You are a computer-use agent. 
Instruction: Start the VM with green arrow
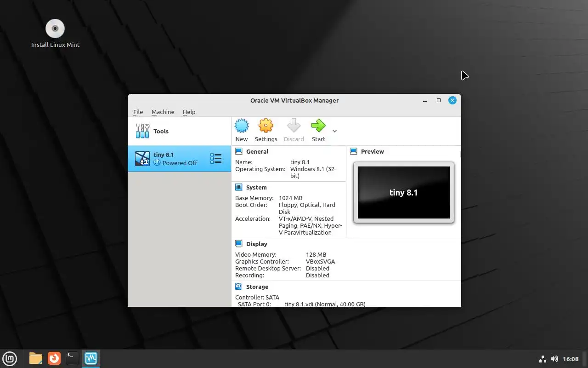coord(318,126)
